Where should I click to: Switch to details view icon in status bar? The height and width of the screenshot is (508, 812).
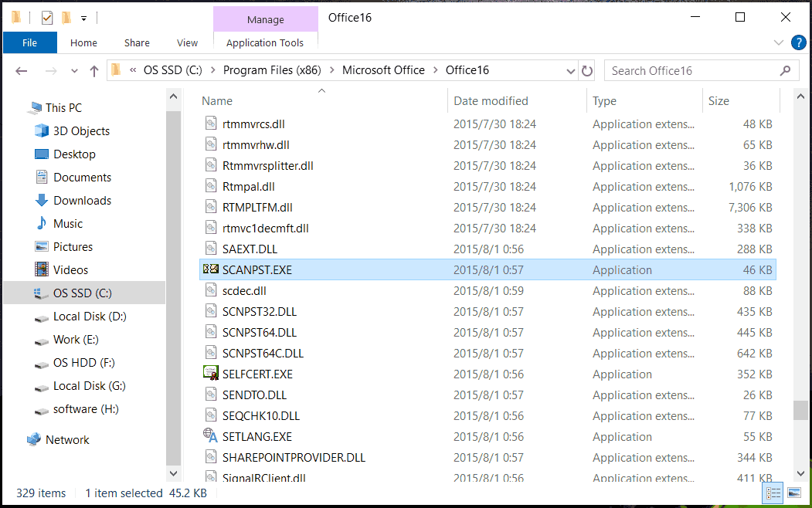(x=773, y=493)
